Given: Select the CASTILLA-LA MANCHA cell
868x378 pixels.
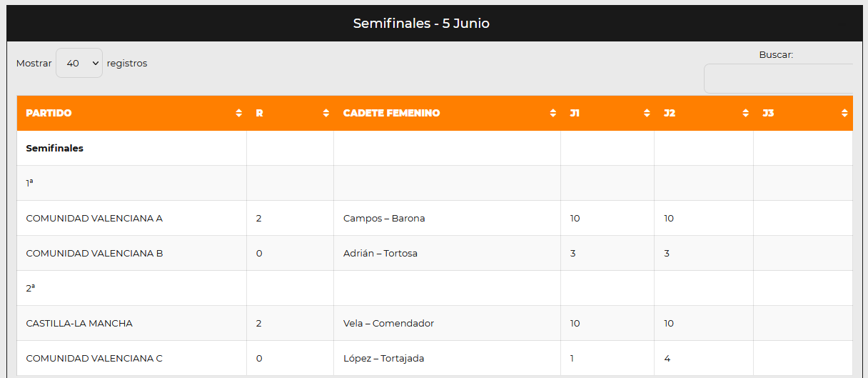Looking at the screenshot, I should pyautogui.click(x=79, y=323).
